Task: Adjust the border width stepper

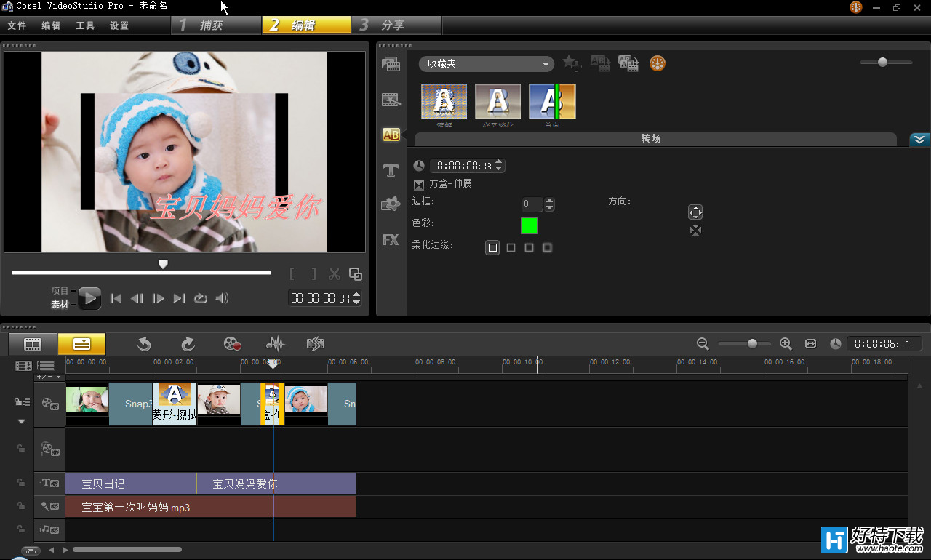Action: (x=549, y=204)
